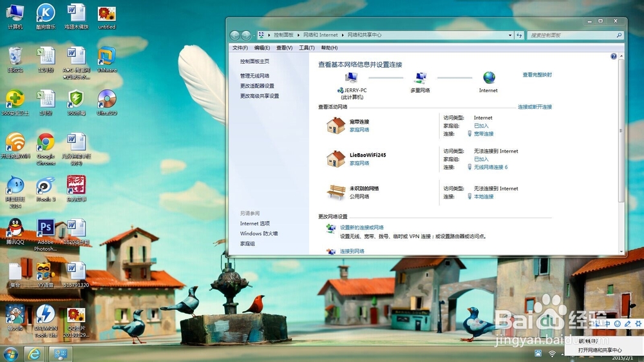Launch the VMware desktop shortcut
The height and width of the screenshot is (362, 644).
107,60
